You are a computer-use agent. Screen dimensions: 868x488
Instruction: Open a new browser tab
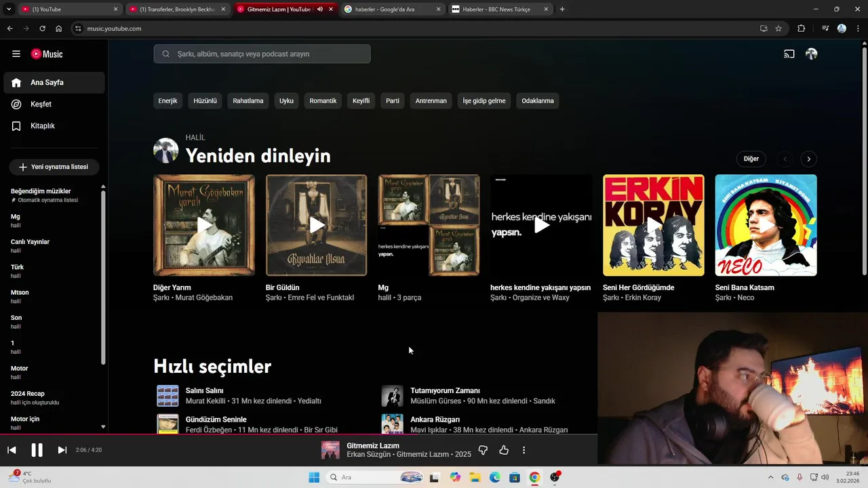[562, 9]
